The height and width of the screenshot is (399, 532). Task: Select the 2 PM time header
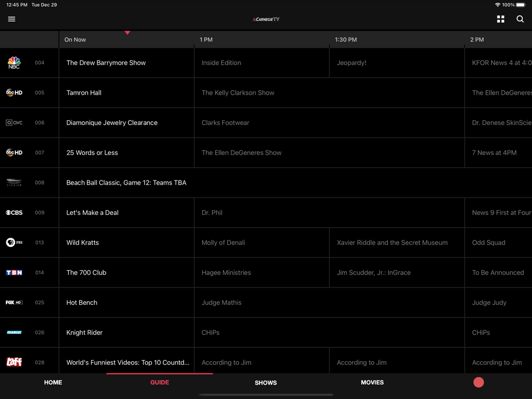(477, 40)
